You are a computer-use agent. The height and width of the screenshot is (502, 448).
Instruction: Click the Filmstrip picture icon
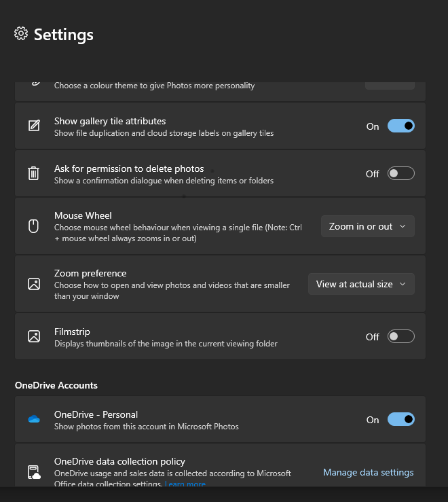click(34, 336)
